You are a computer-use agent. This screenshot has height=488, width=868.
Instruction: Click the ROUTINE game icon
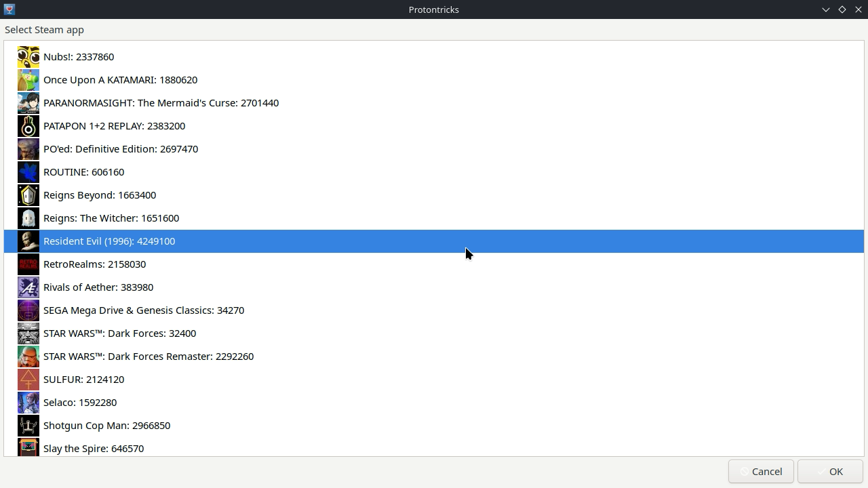28,172
